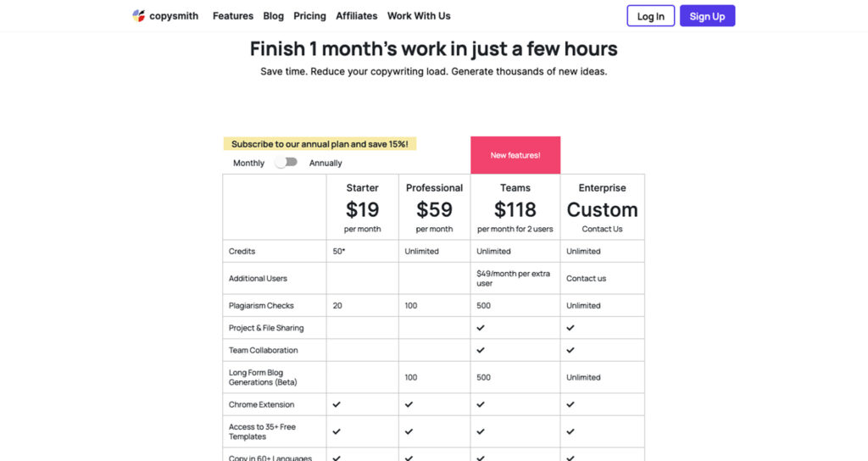Visit the Affiliates page
The width and height of the screenshot is (868, 461).
tap(357, 16)
